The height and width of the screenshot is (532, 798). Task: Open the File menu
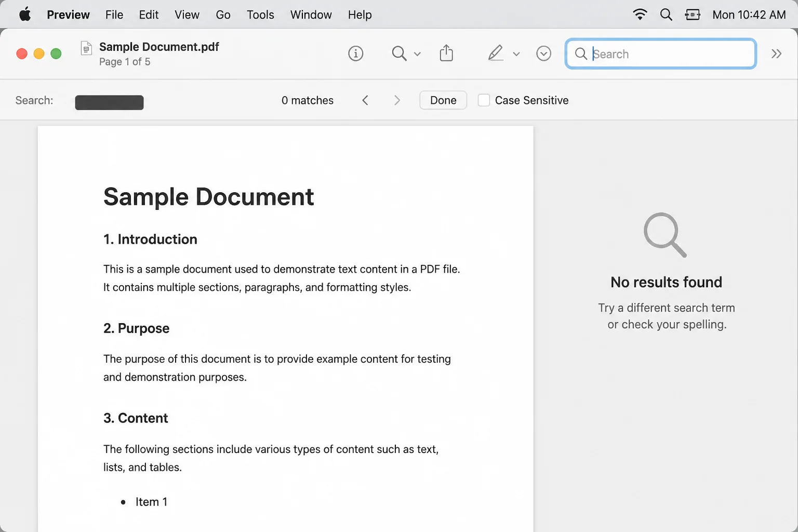click(114, 15)
